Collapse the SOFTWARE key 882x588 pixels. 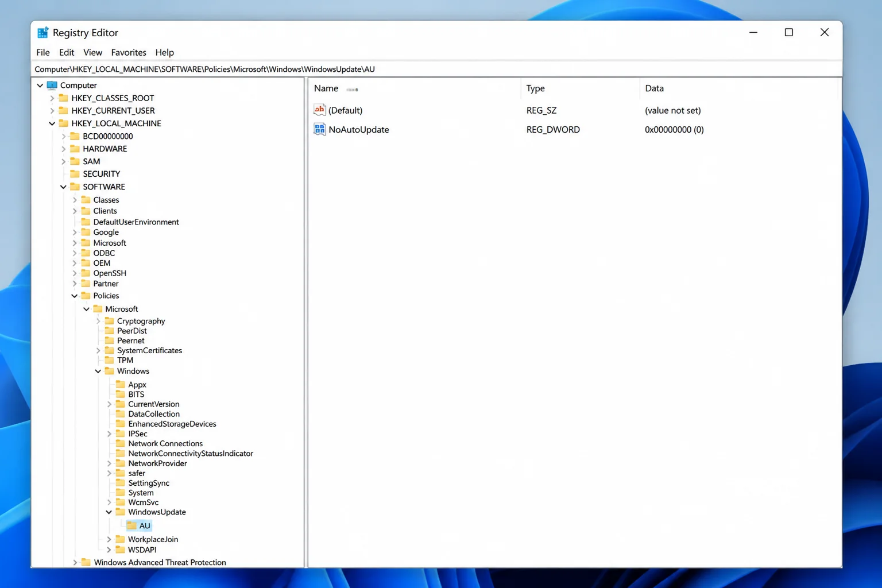coord(63,187)
